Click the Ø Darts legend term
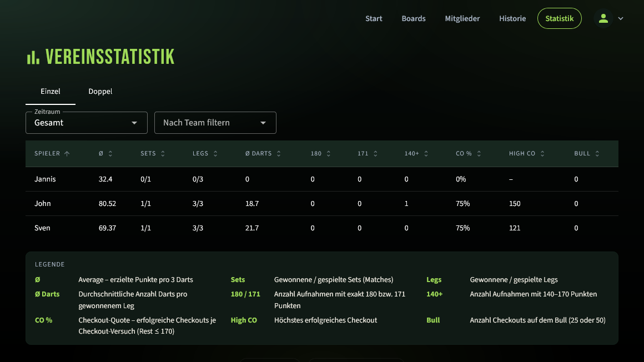The width and height of the screenshot is (644, 362). pyautogui.click(x=47, y=294)
